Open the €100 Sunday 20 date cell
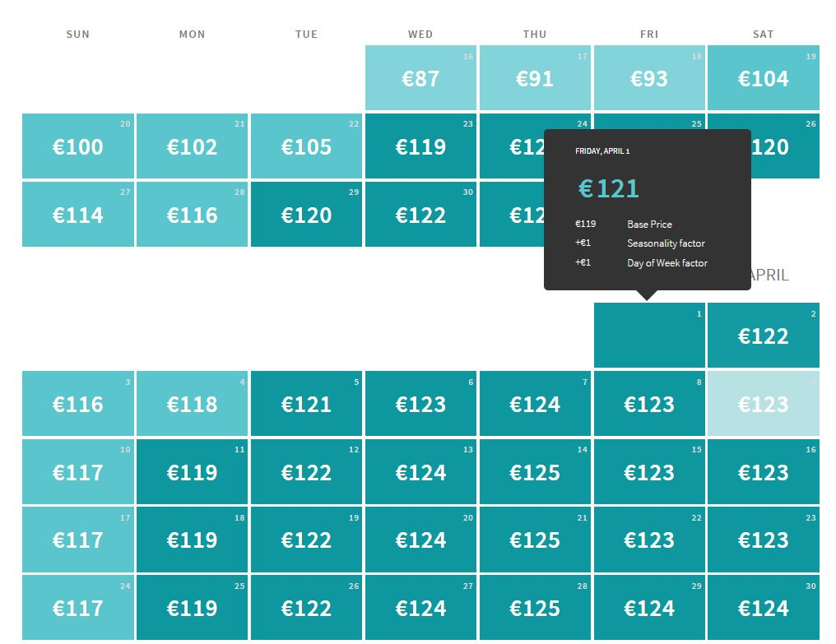This screenshot has width=836, height=644. point(78,146)
